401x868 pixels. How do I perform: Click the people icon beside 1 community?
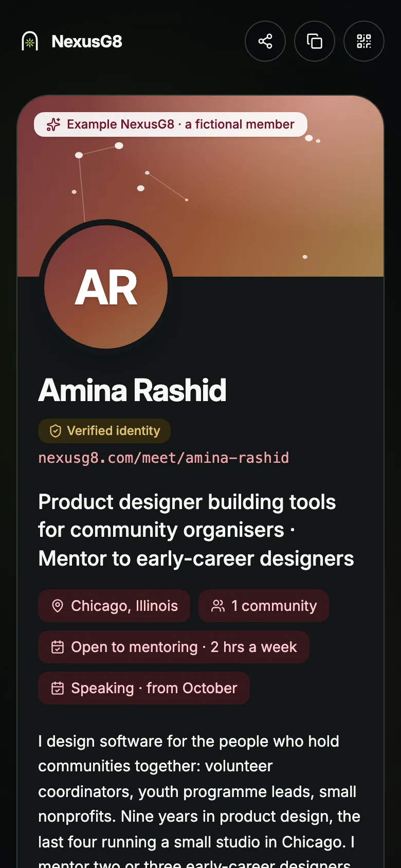(218, 606)
